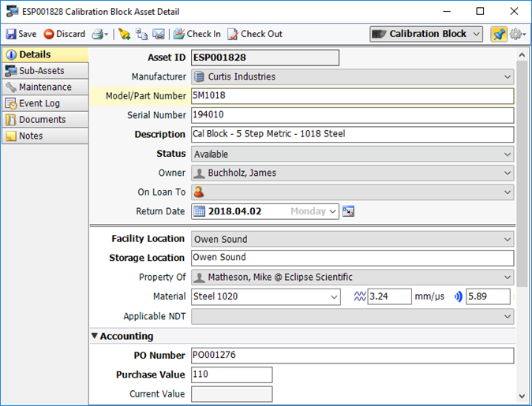Click the vertical scrollbar thumb

(x=522, y=175)
